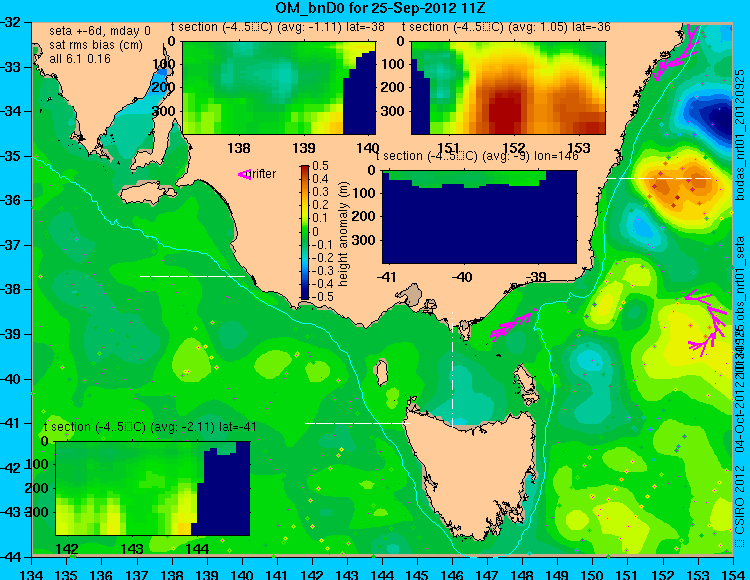Click the inset title with avg: -9
Viewport: 750px width, 580px height.
coord(477,156)
